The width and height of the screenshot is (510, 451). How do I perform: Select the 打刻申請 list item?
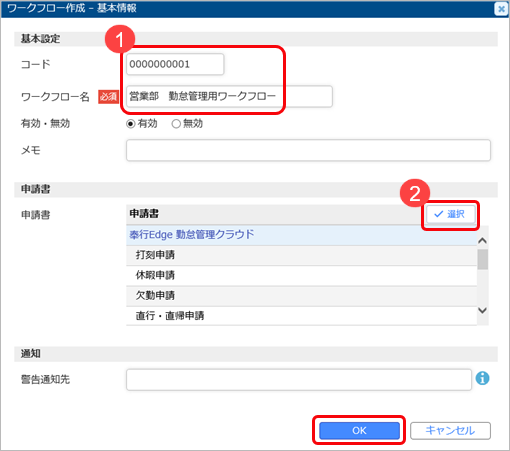[x=302, y=255]
